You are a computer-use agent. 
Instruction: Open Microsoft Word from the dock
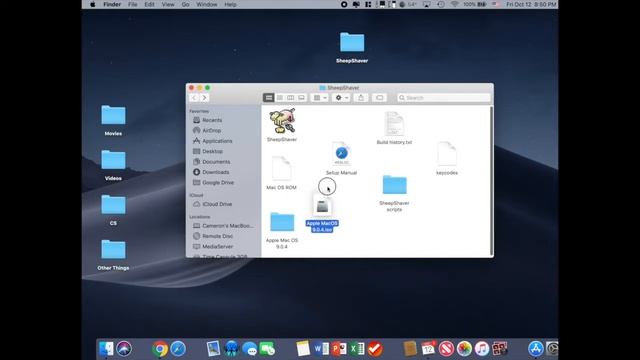tap(321, 349)
